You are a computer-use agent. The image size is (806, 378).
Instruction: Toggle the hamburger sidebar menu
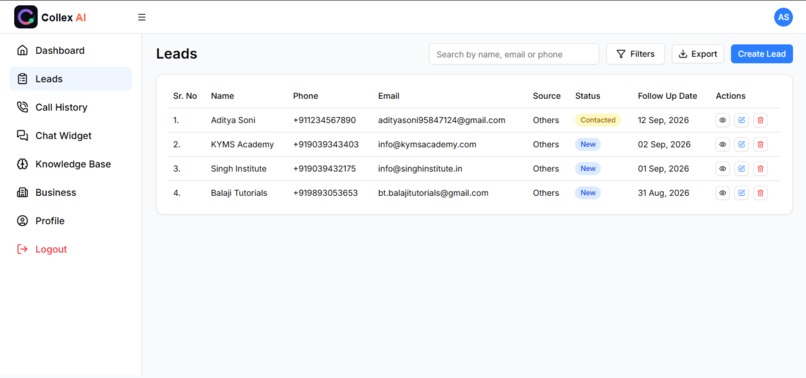tap(142, 17)
